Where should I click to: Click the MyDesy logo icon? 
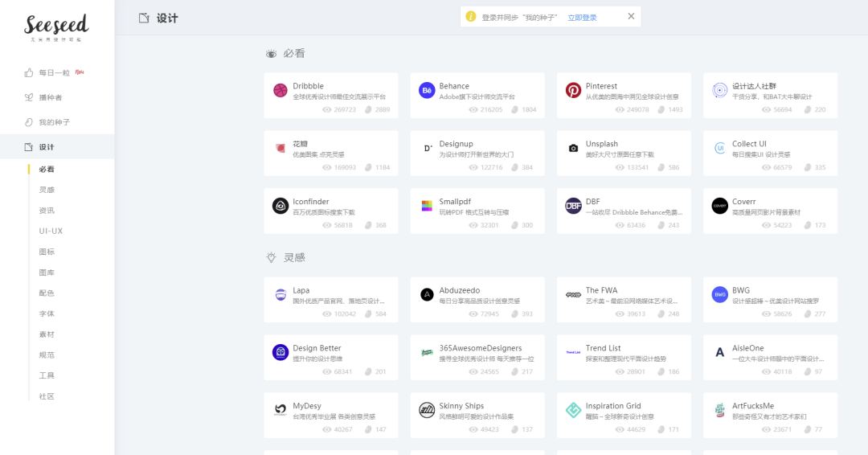(280, 410)
